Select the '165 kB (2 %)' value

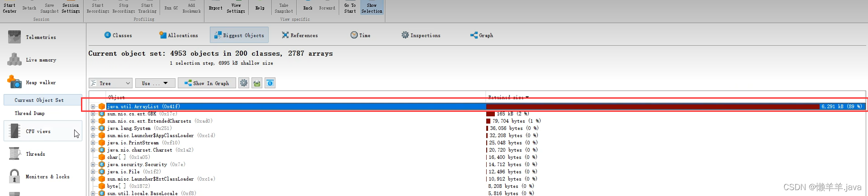[x=513, y=114]
